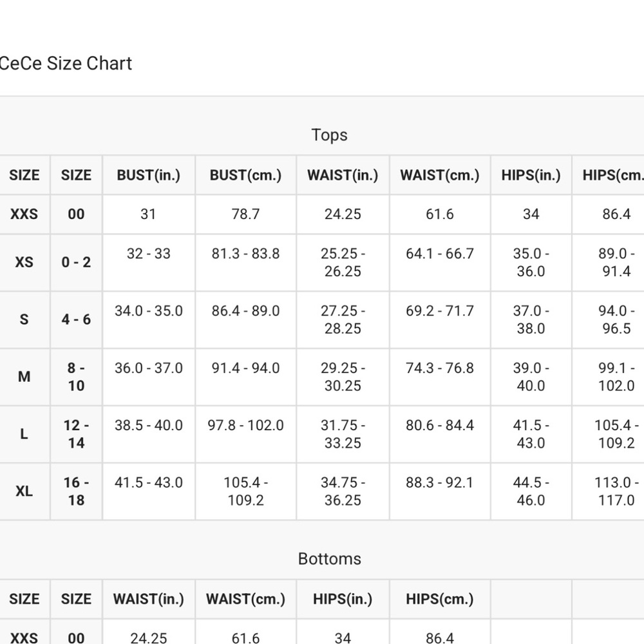644x644 pixels.
Task: Click the Bottoms WAIST(in.) column header
Action: (149, 599)
